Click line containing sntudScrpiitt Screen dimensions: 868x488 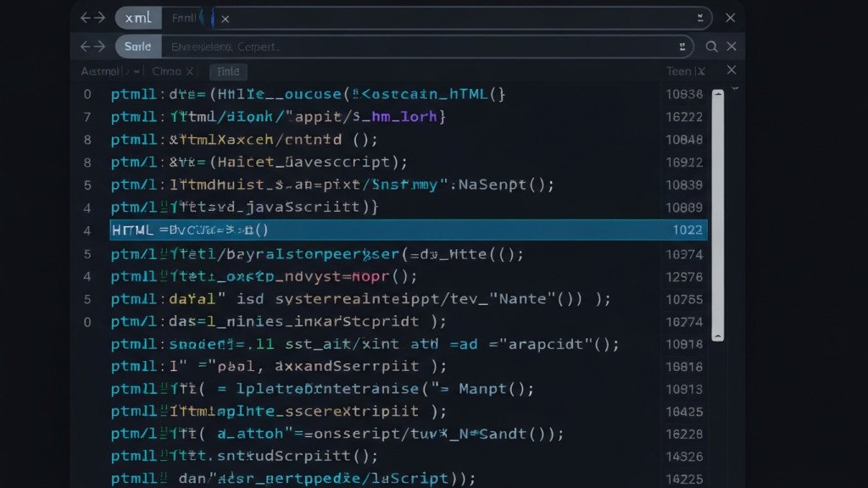[x=245, y=456]
